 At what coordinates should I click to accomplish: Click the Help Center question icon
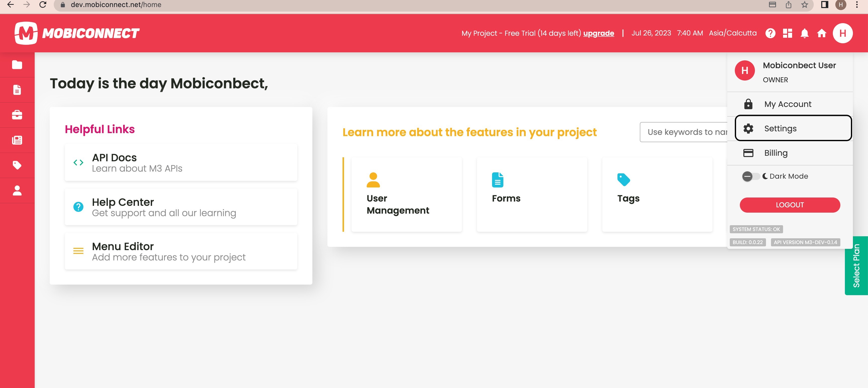78,207
